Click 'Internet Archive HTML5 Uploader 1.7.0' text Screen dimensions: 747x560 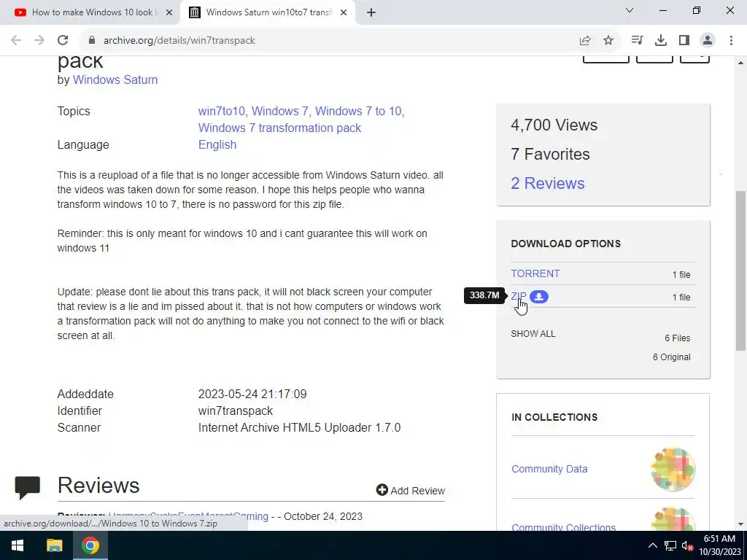[299, 427]
